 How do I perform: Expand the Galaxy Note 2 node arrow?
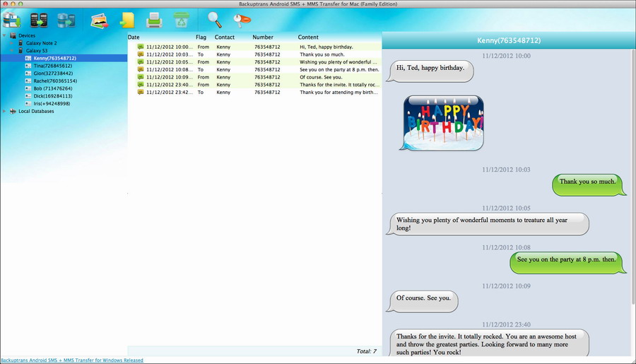[12, 43]
